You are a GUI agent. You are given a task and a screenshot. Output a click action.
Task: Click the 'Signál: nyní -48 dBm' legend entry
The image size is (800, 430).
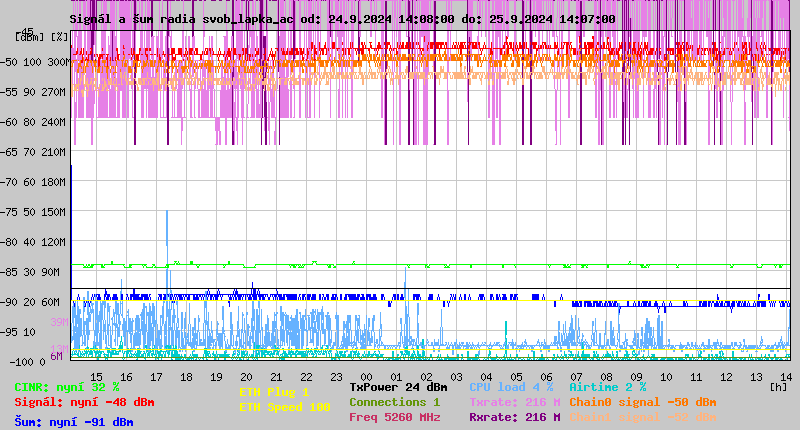coord(84,402)
